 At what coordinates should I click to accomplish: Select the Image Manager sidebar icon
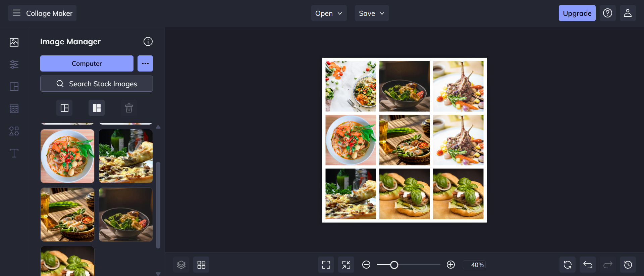14,42
